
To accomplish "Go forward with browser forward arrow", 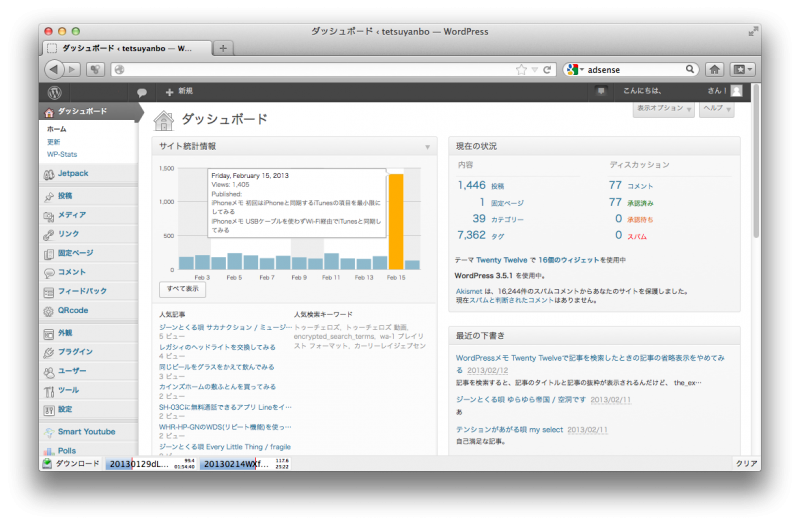I will [x=72, y=69].
